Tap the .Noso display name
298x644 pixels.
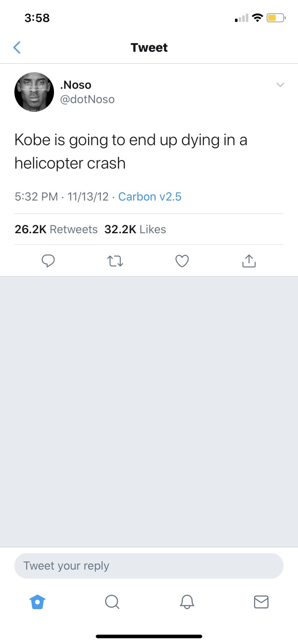(x=76, y=85)
